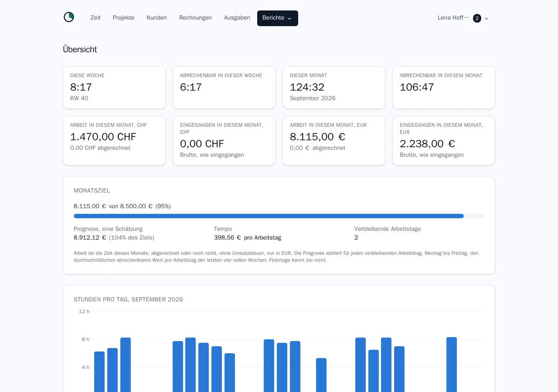Open the Lena Hoff… account menu

click(463, 18)
